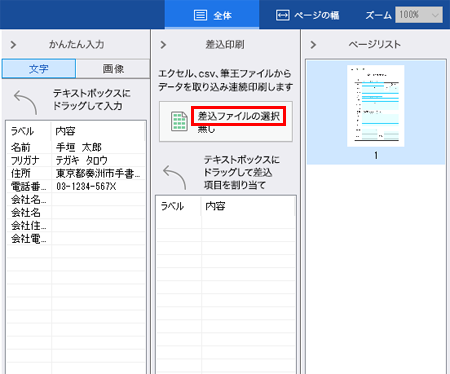Collapse the かんたん入力 panel chevron
This screenshot has width=450, height=374.
(x=13, y=45)
